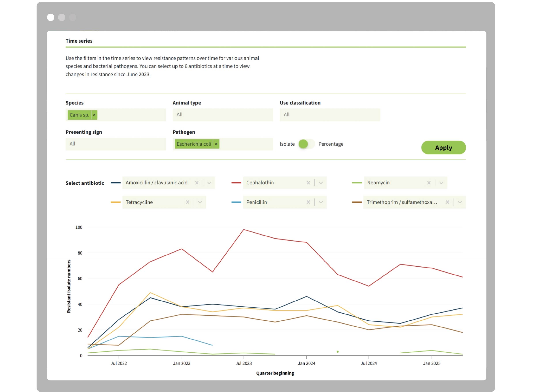
Task: Open the Use classification filter field
Action: [330, 115]
